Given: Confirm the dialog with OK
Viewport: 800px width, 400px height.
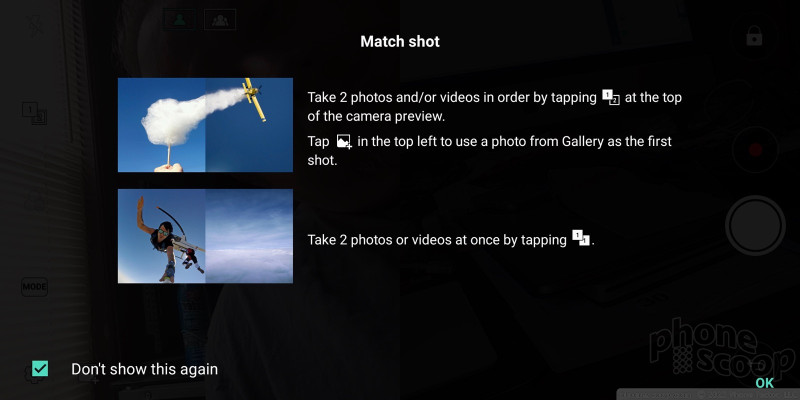Looking at the screenshot, I should (764, 383).
